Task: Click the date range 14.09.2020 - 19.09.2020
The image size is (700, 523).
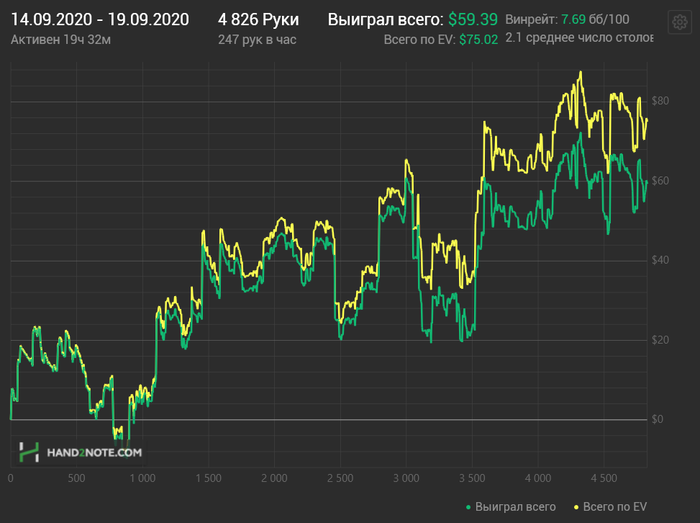Action: (x=100, y=20)
